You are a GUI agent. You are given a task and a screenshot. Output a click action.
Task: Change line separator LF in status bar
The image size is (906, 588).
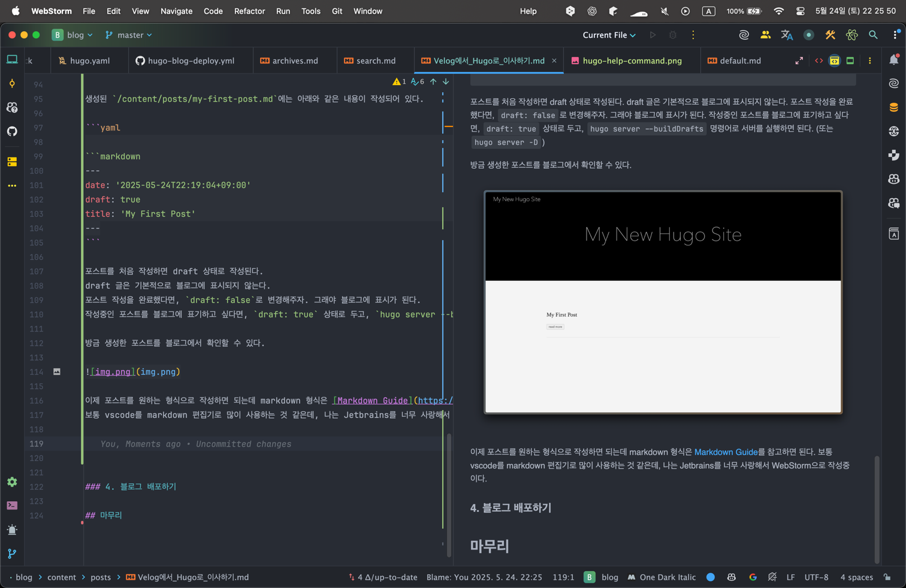click(x=790, y=577)
